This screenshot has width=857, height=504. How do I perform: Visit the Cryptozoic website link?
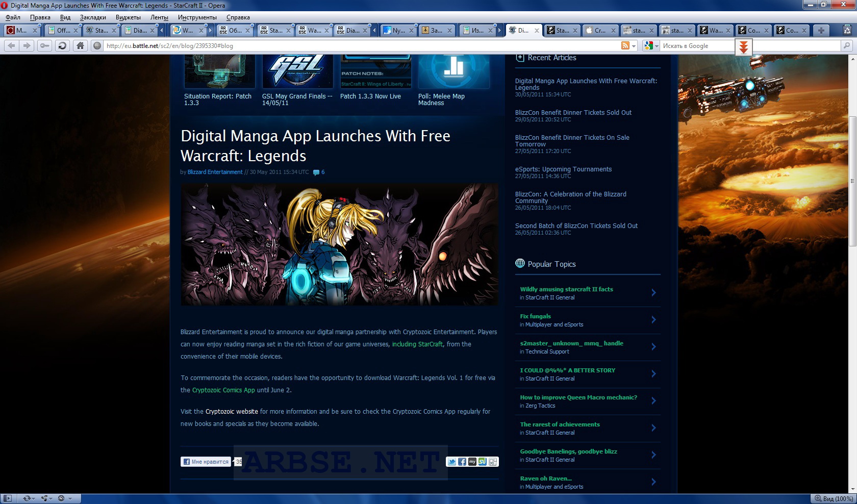coord(232,412)
